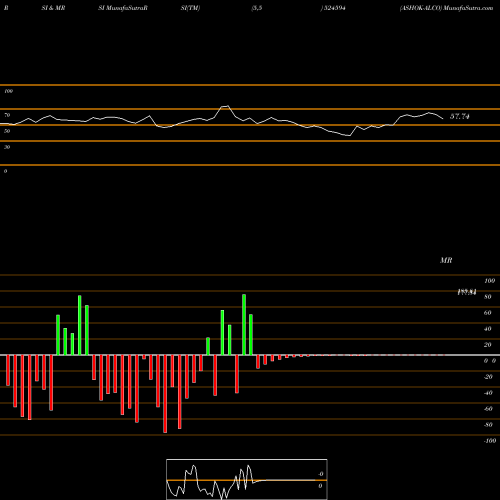Click the "SI MunafaSutraR" header text
The height and width of the screenshot is (500, 500).
tap(123, 8)
